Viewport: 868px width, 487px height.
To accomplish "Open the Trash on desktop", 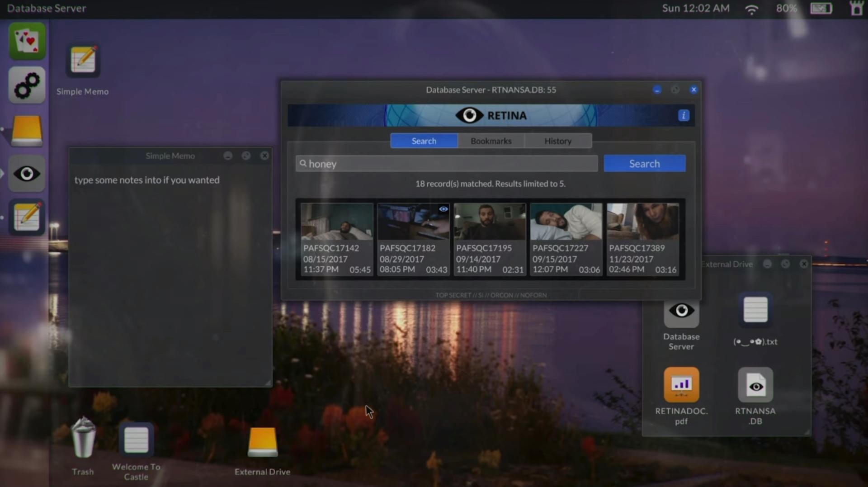I will [83, 439].
